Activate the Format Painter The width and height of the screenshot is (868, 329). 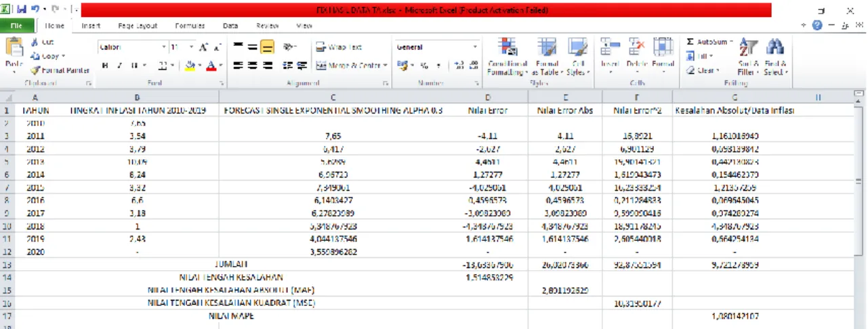click(x=60, y=70)
